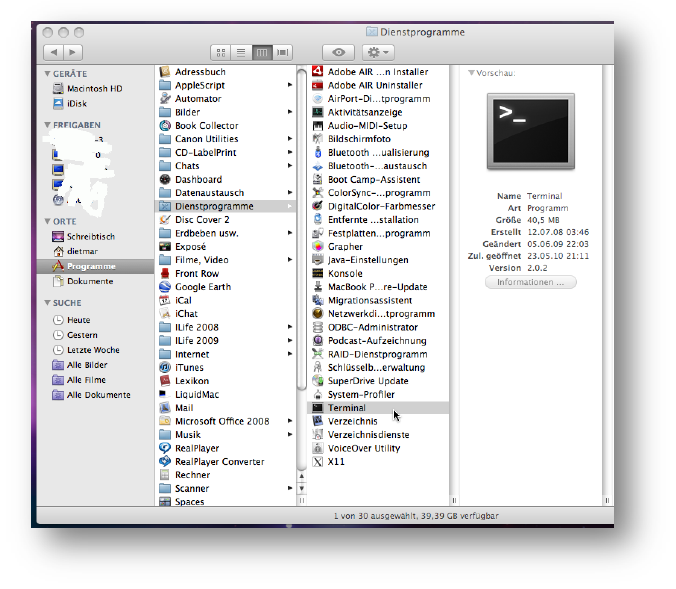Select the VoiceOver Utility icon
Screen dimensions: 676x589
318,448
